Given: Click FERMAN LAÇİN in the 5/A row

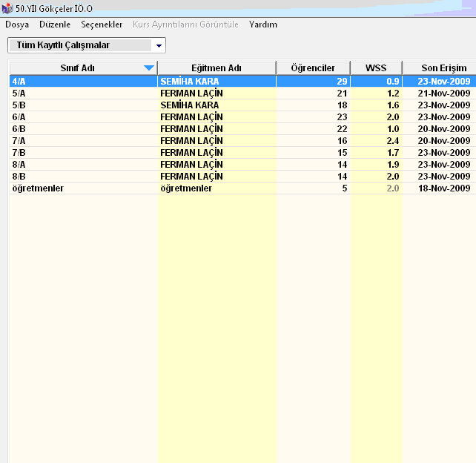Looking at the screenshot, I should tap(191, 93).
